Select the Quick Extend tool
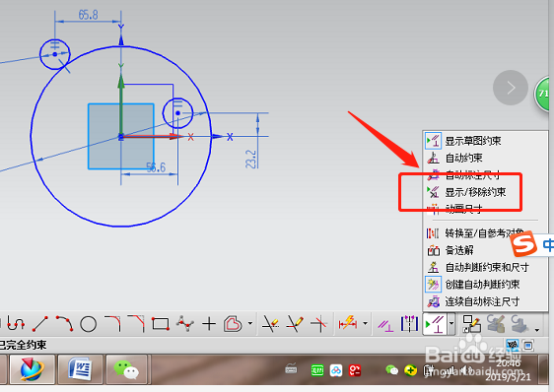The image size is (554, 392). [x=295, y=323]
